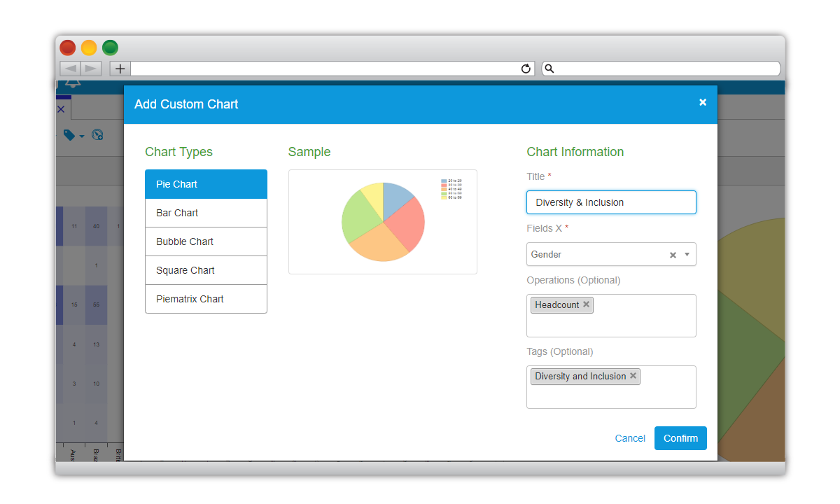Click the tag icon behind the dialog
This screenshot has height=504, width=840.
tap(70, 135)
